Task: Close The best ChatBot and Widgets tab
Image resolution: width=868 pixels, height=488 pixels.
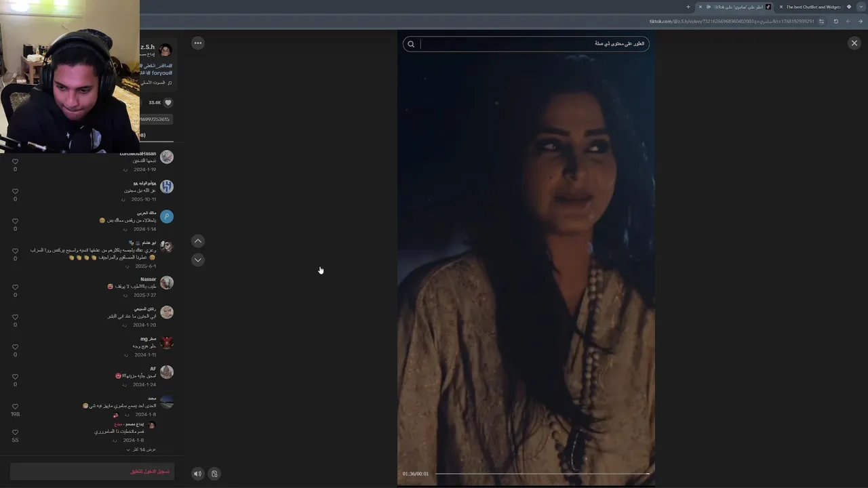Action: [781, 7]
